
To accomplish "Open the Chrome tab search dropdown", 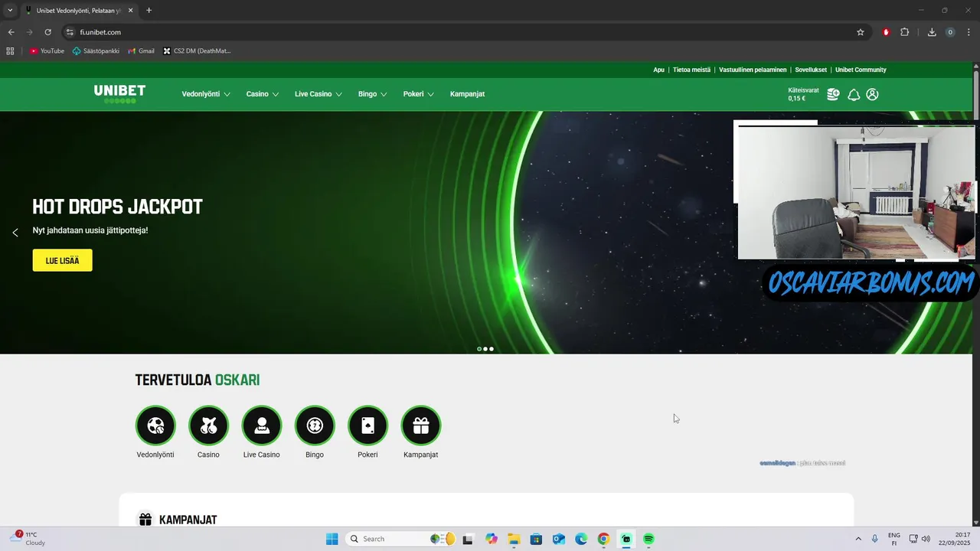I will [x=10, y=11].
